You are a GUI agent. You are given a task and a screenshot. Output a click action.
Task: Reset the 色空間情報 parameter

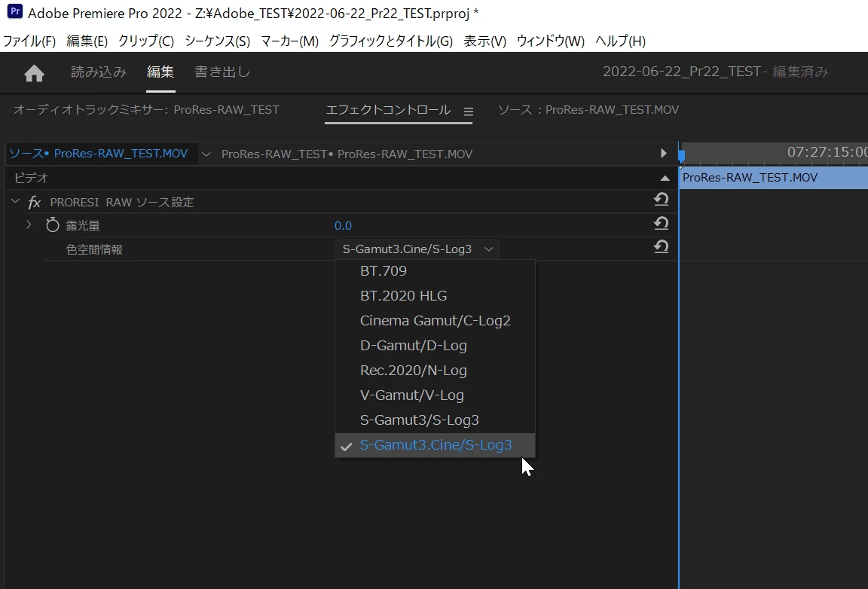click(661, 247)
